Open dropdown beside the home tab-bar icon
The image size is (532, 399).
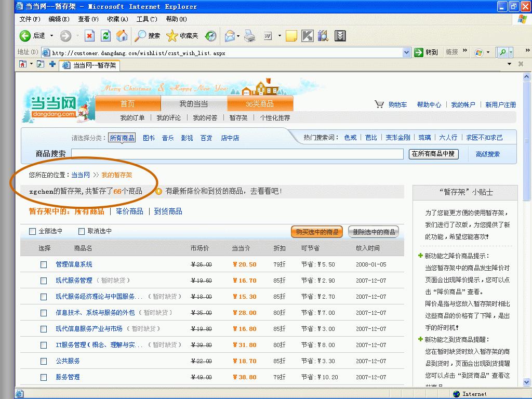[x=31, y=64]
